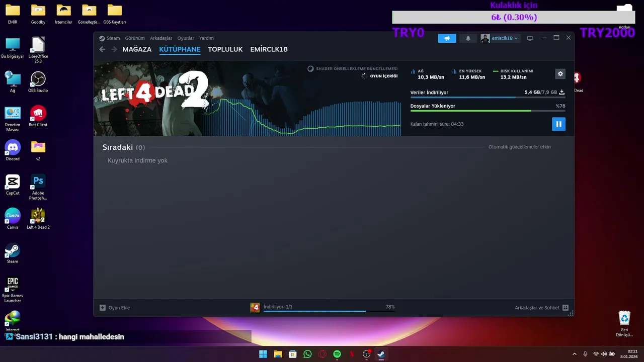Open download settings gear in Steam
The height and width of the screenshot is (362, 644).
[x=560, y=74]
